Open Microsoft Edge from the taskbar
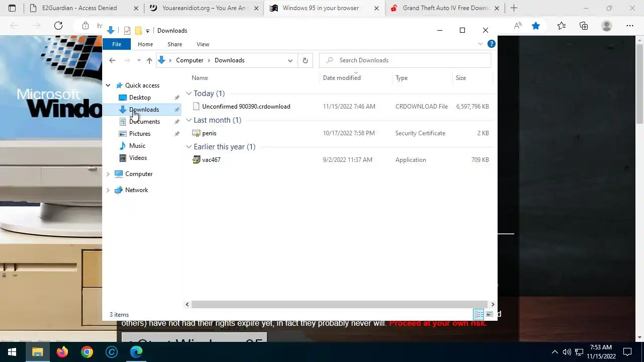 click(x=136, y=352)
